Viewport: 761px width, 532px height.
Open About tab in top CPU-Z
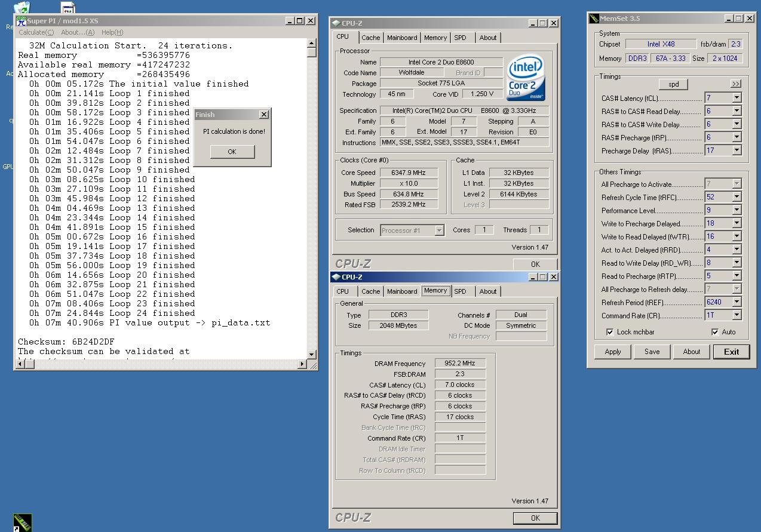[x=488, y=38]
